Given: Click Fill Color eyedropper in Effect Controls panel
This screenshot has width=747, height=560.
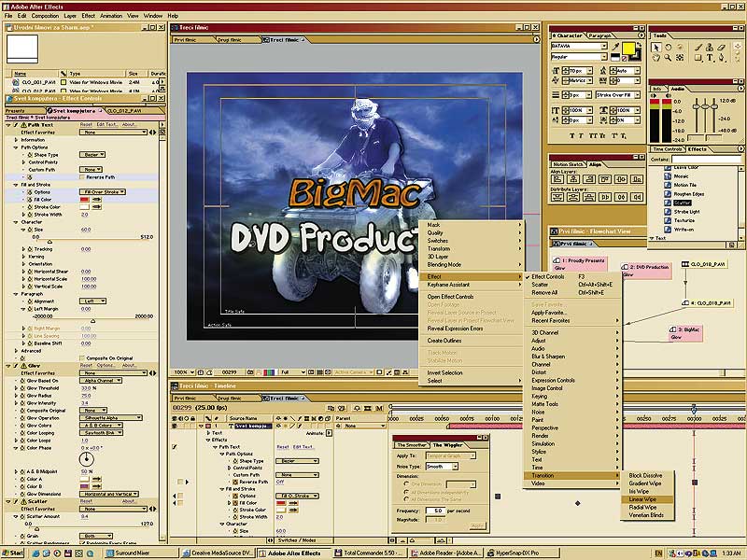Looking at the screenshot, I should point(97,200).
